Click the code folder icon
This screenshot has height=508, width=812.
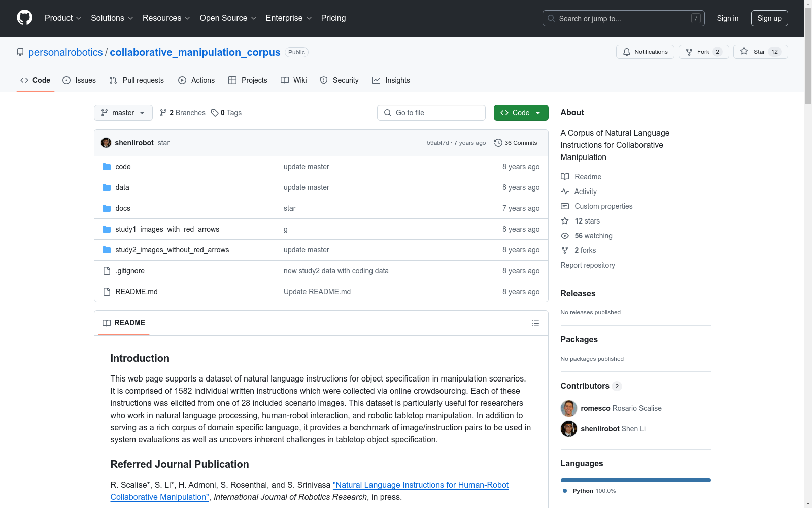107,167
